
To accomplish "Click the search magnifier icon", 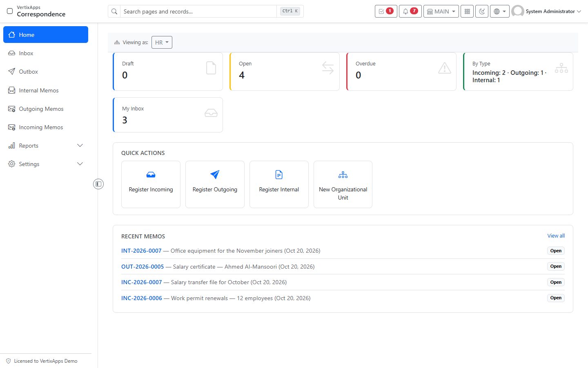I will [x=114, y=11].
